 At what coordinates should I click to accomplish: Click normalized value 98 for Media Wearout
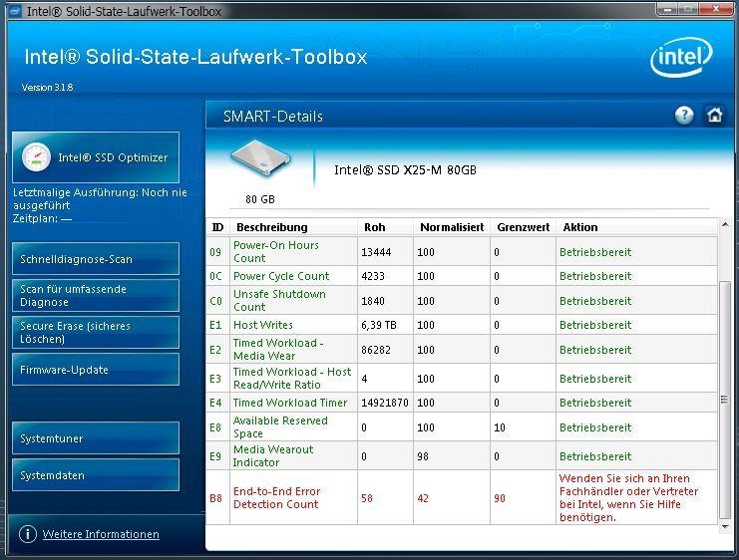coord(423,456)
